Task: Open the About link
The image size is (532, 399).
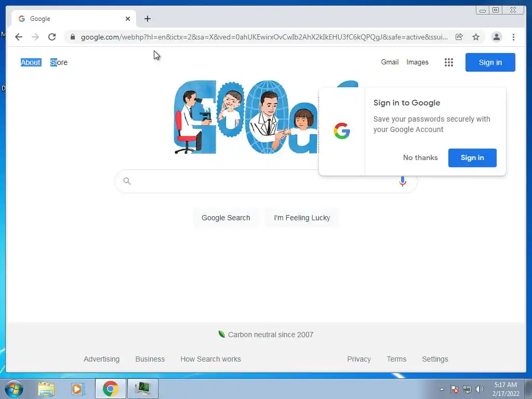Action: [31, 62]
